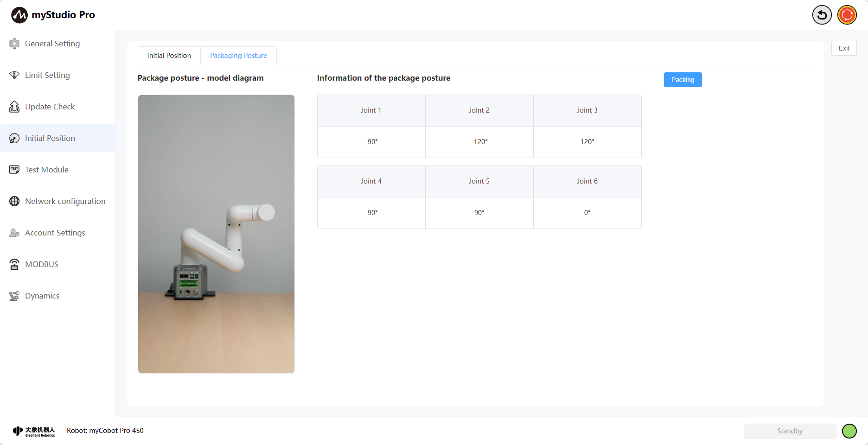Click the Standby status field
The image size is (868, 445).
pyautogui.click(x=790, y=431)
